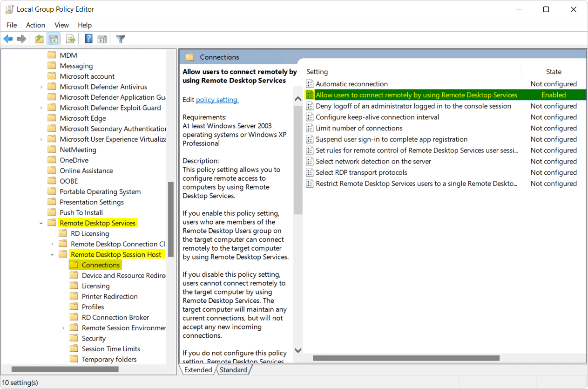The width and height of the screenshot is (588, 389).
Task: Click the Back arrow toolbar icon
Action: click(8, 39)
